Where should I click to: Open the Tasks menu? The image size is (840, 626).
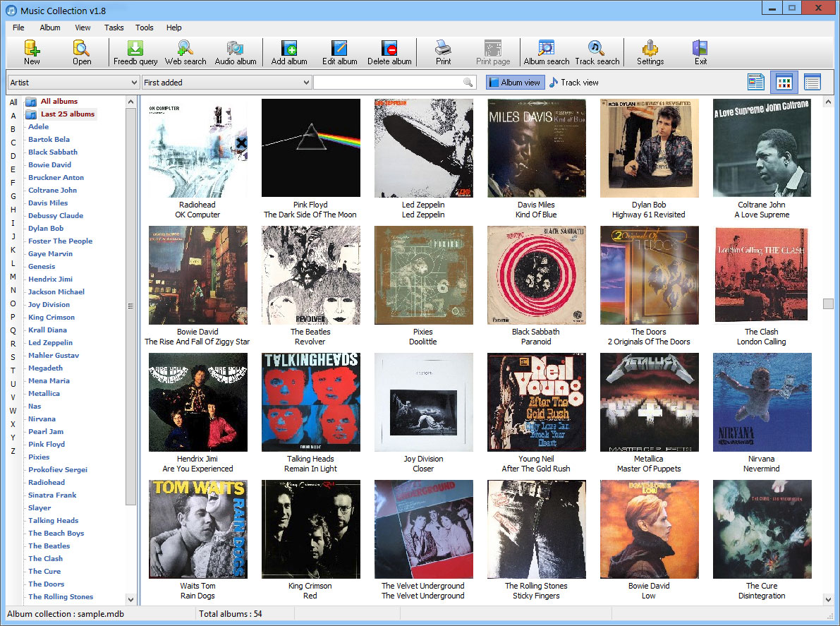[114, 28]
